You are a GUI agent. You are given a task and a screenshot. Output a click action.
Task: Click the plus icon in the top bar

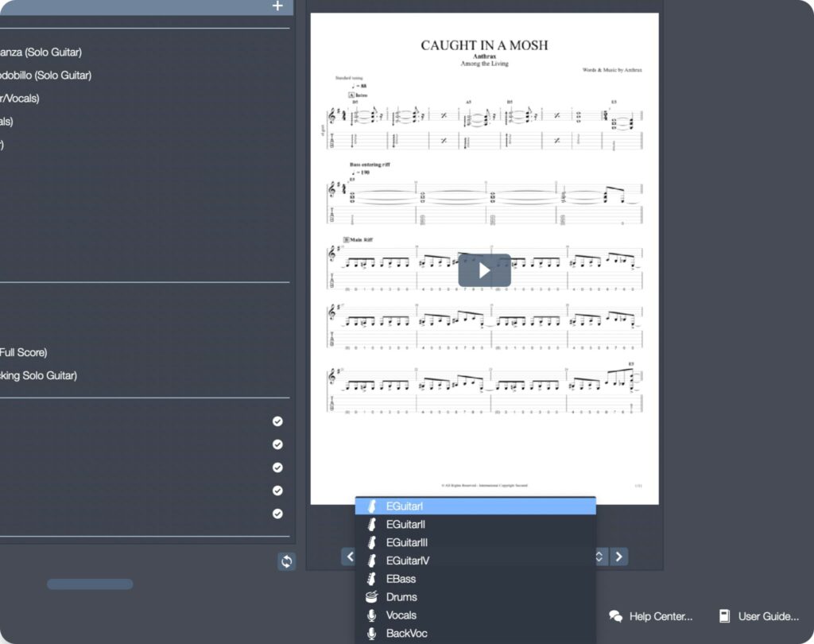(277, 6)
